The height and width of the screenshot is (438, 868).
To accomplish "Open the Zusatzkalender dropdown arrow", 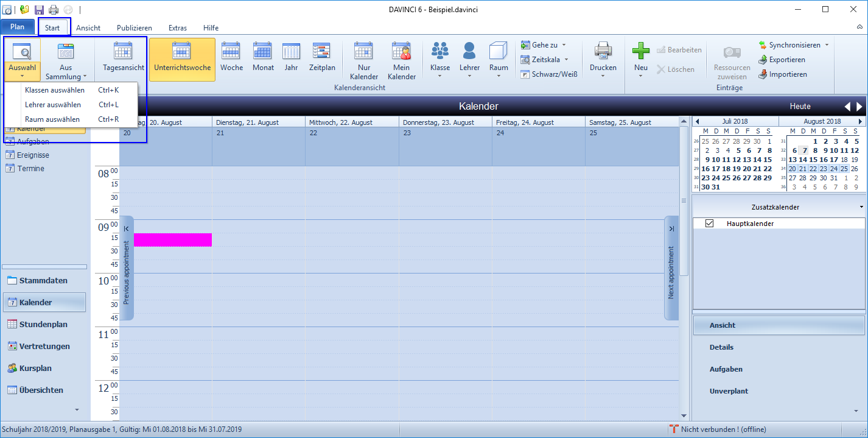I will (x=861, y=207).
